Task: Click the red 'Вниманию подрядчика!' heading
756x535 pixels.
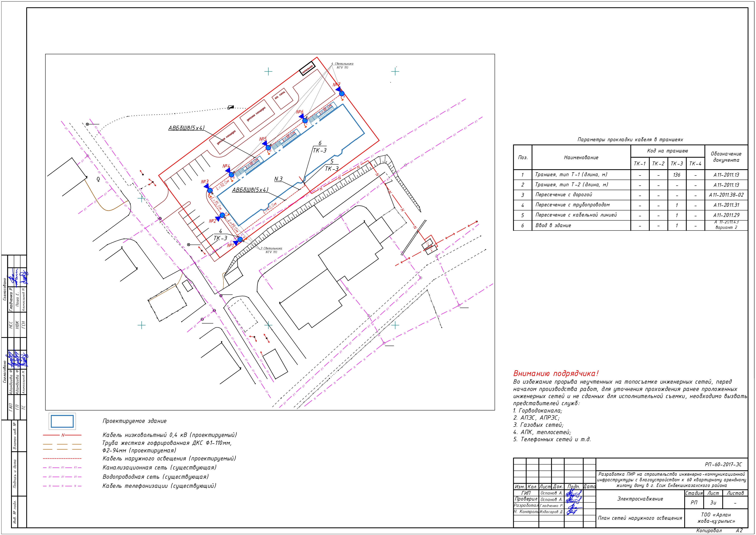Action: coord(556,373)
